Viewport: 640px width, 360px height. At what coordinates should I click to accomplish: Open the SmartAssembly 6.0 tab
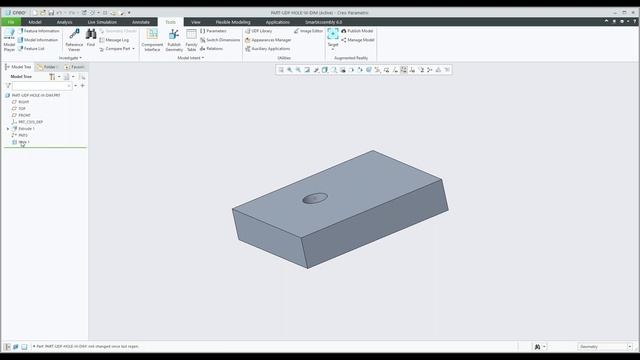coord(324,22)
